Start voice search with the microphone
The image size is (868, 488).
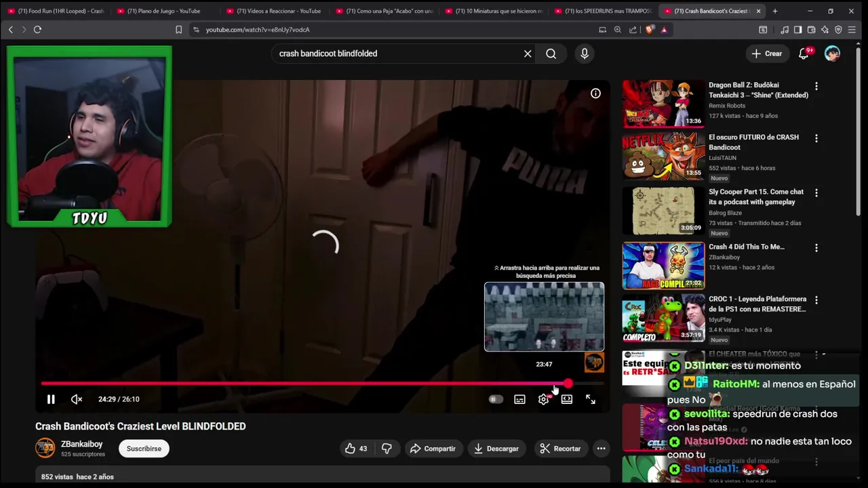click(585, 54)
